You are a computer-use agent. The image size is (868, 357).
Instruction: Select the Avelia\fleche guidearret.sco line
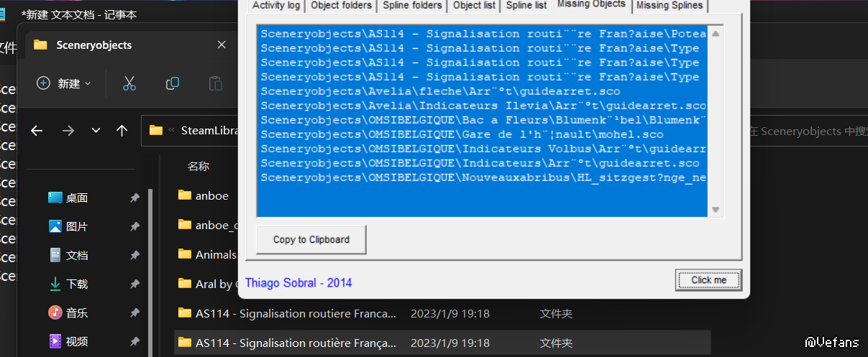[440, 91]
